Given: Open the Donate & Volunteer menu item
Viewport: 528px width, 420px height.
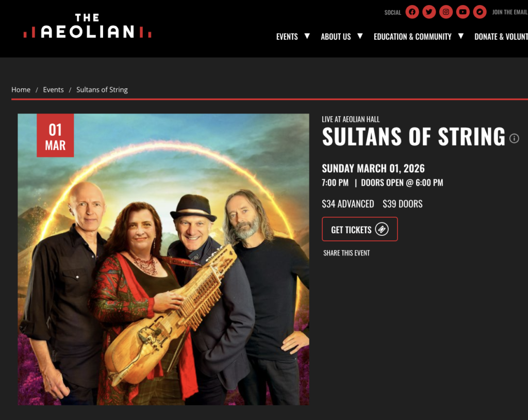Looking at the screenshot, I should tap(501, 37).
